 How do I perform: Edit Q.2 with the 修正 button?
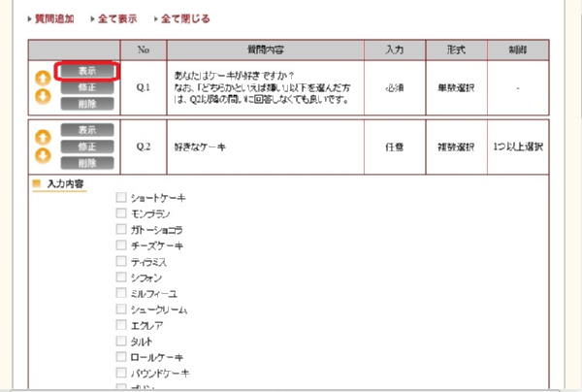pos(87,147)
